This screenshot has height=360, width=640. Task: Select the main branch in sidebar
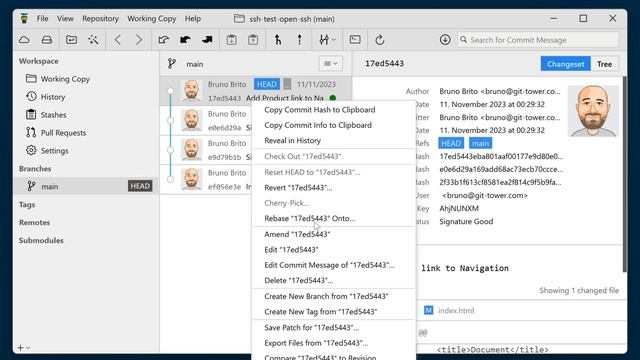click(86, 186)
